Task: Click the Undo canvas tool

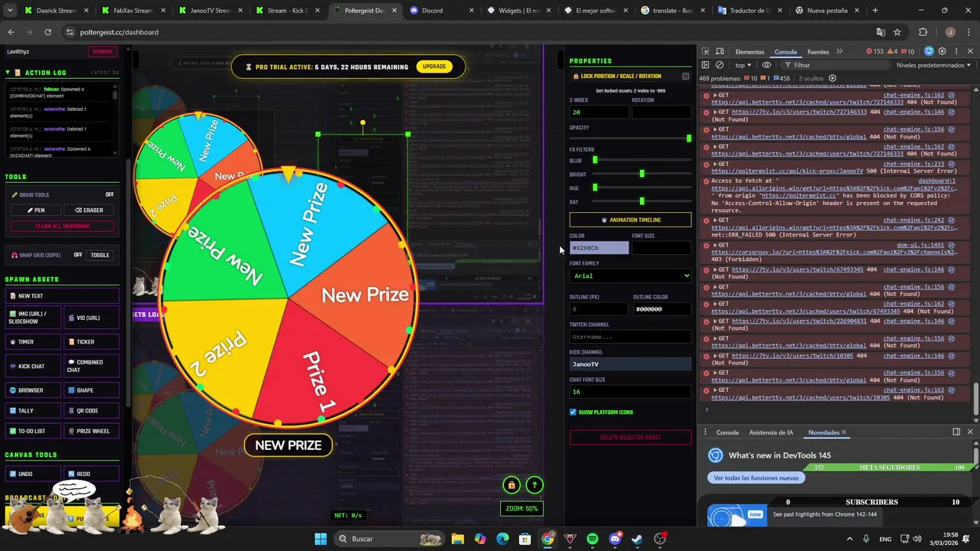Action: click(x=34, y=474)
